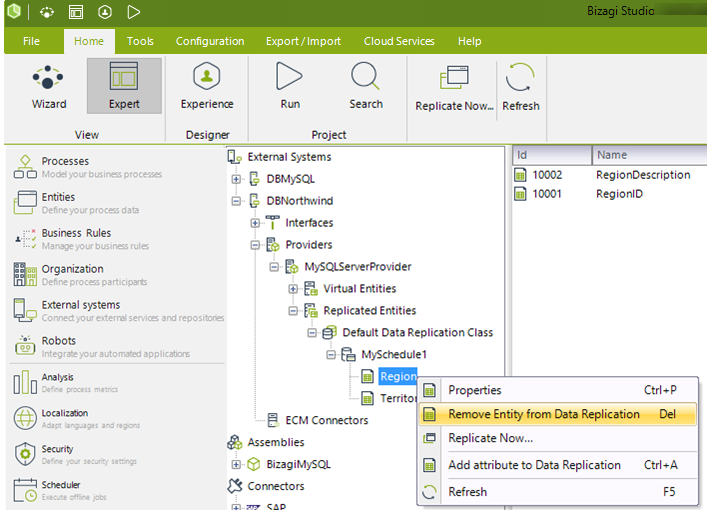Viewport: 707px width, 510px height.
Task: Open the Scheduler module
Action: coord(60,491)
